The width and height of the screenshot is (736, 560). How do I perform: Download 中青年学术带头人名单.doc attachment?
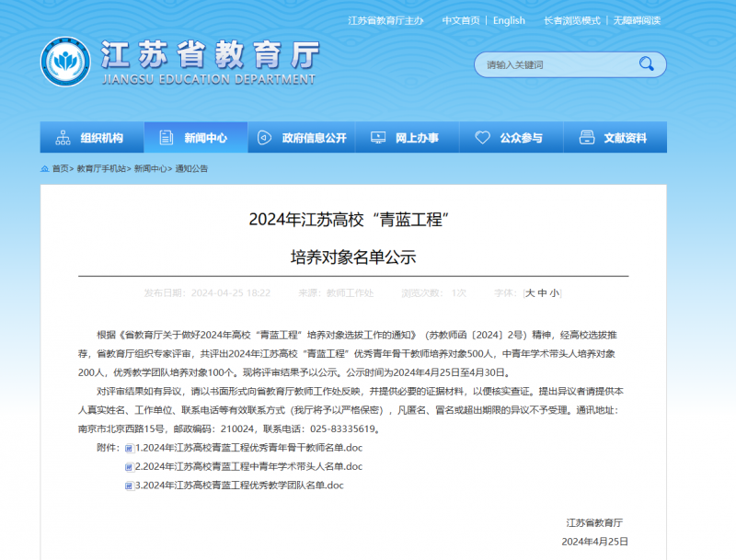pyautogui.click(x=248, y=466)
